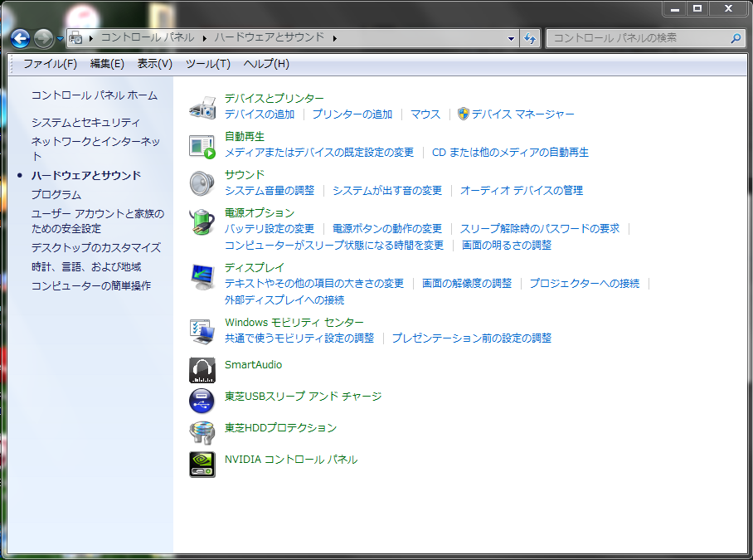Open the SmartAudio headphones icon
This screenshot has width=753, height=560.
pos(202,370)
